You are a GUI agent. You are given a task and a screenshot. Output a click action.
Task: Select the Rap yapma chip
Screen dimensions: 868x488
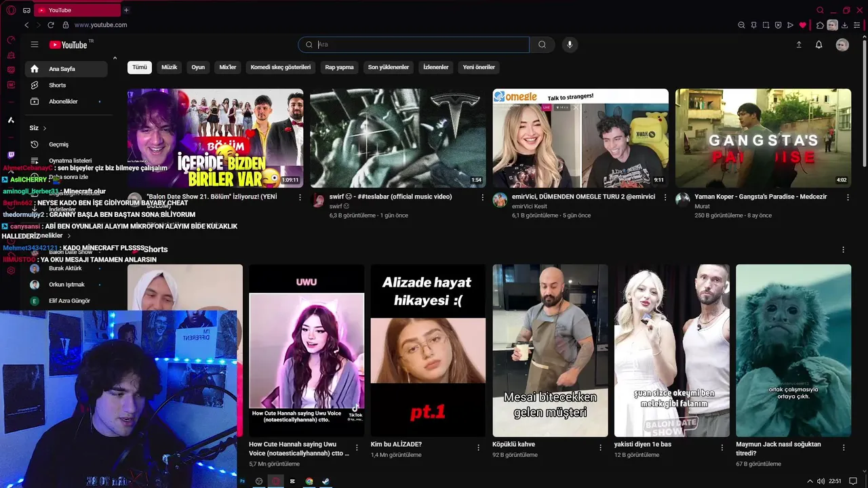coord(339,67)
